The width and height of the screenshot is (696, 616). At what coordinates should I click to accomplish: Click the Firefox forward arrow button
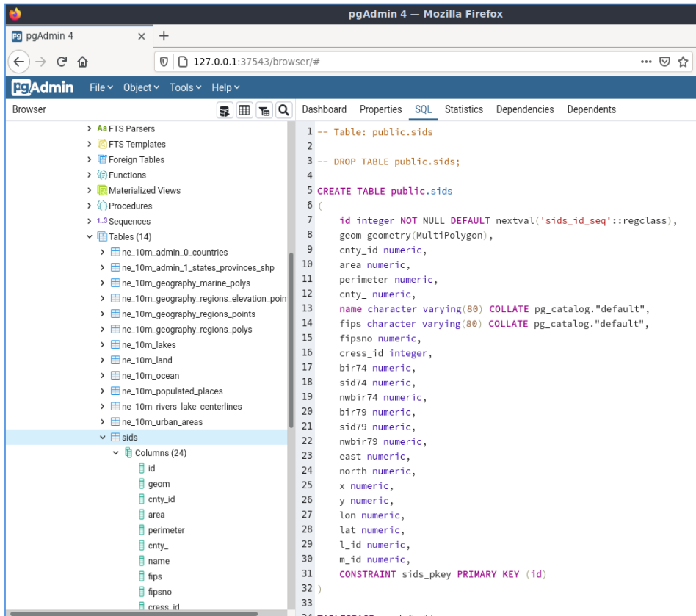point(40,62)
